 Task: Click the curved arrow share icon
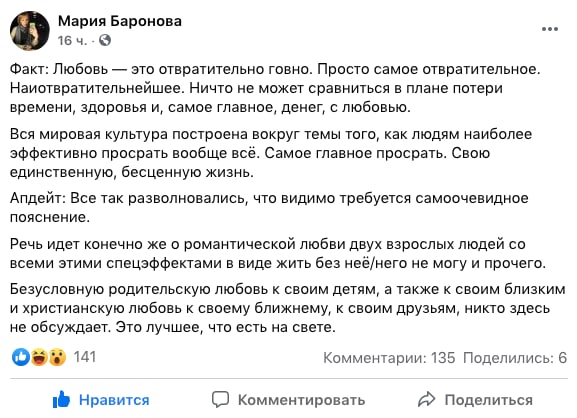tap(426, 400)
